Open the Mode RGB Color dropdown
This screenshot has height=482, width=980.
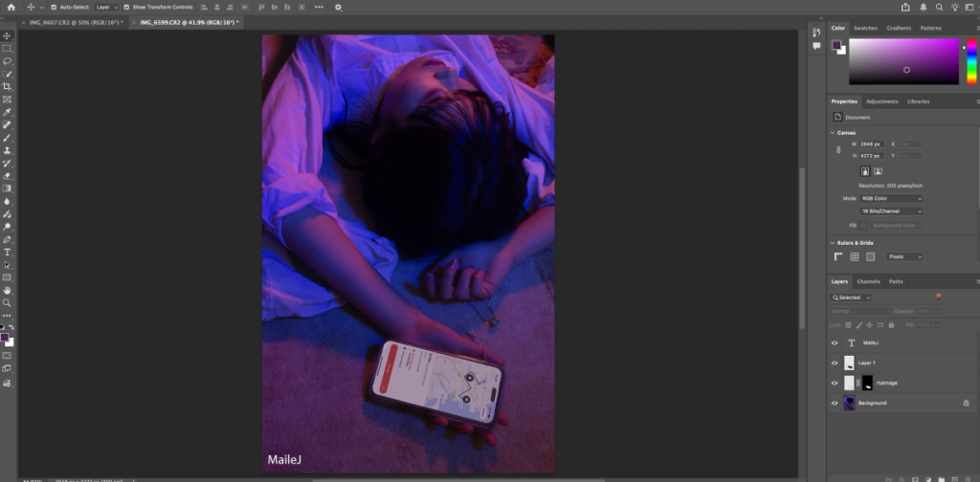891,198
